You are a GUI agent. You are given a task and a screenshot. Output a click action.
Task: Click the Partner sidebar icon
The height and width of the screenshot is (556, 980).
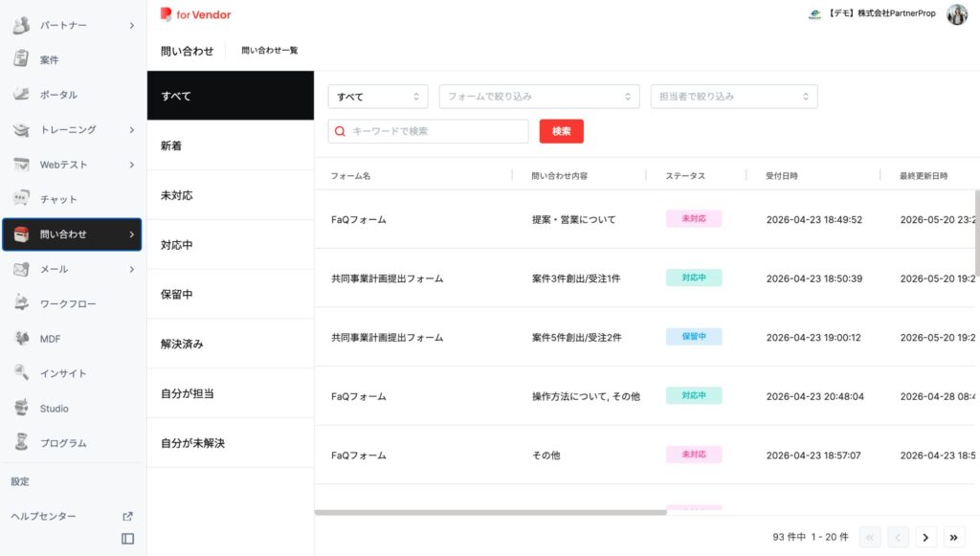coord(21,25)
